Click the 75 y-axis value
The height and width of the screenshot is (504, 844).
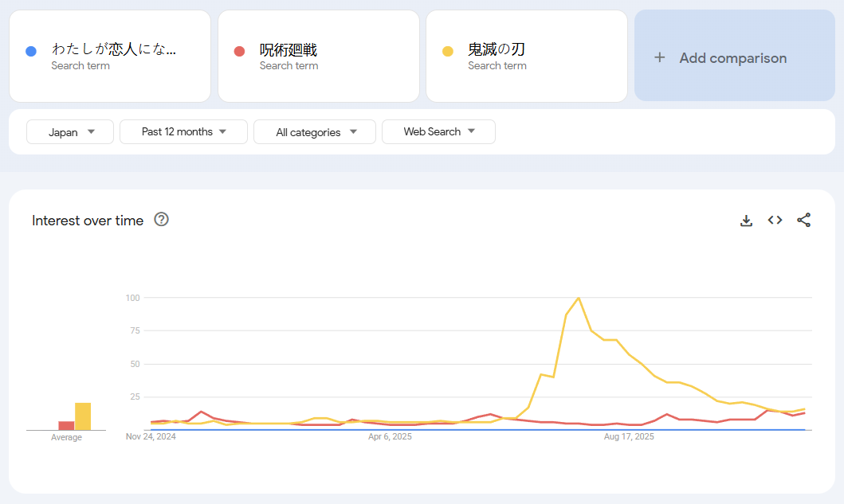tap(135, 330)
